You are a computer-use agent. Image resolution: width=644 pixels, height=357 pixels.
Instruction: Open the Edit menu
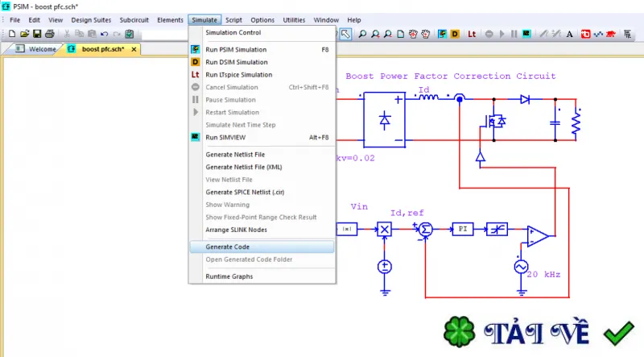(34, 19)
